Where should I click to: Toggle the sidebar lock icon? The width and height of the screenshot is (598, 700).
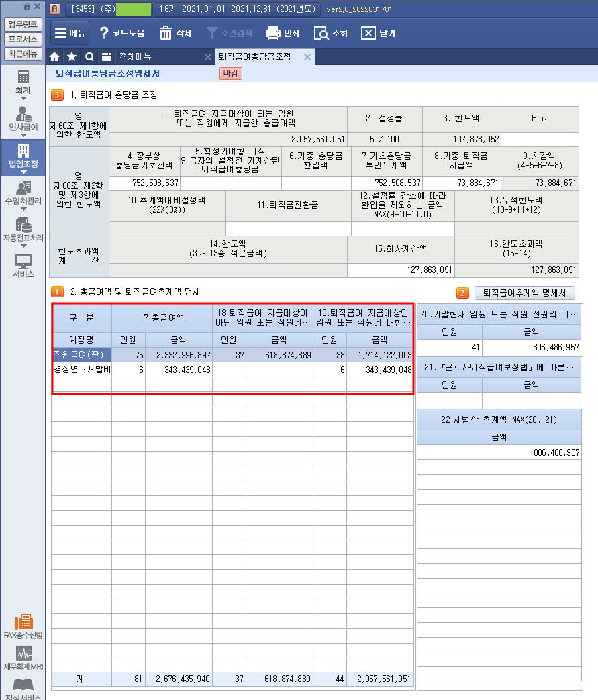tap(28, 6)
